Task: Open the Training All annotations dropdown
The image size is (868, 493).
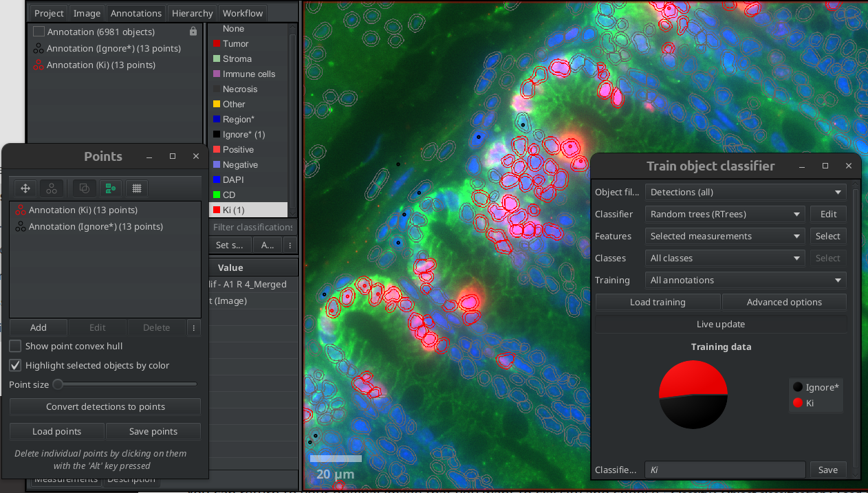Action: 746,281
